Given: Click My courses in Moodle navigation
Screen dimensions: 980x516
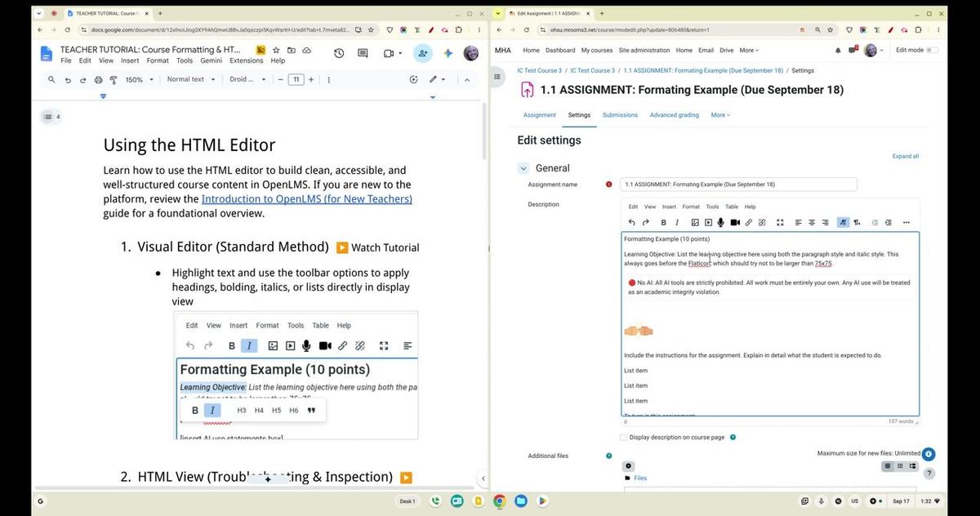Looking at the screenshot, I should [x=597, y=51].
